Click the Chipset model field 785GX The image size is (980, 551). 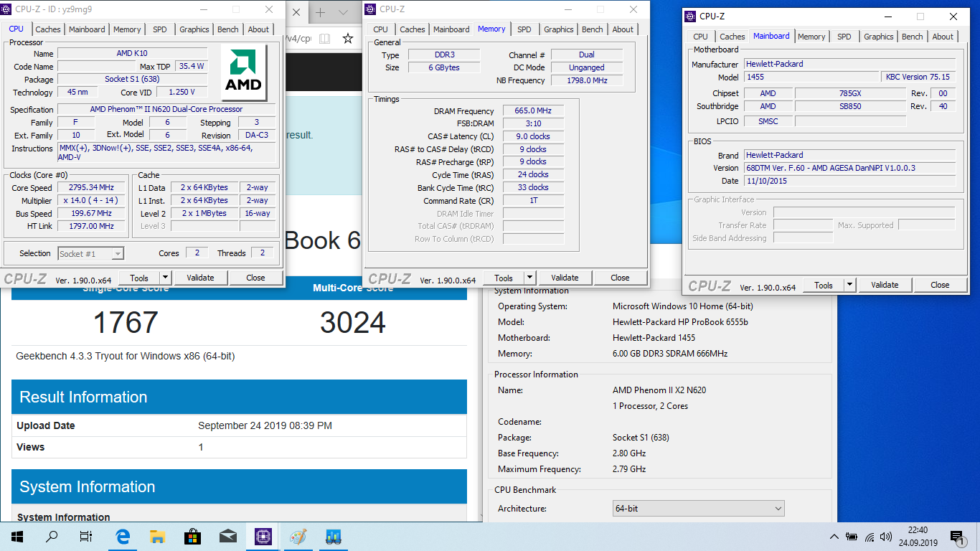tap(850, 93)
